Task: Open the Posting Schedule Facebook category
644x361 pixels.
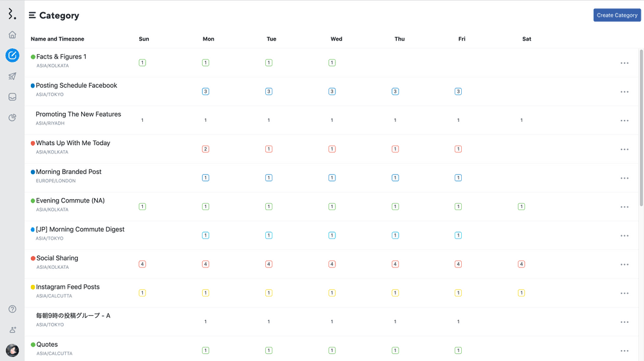Action: click(77, 85)
